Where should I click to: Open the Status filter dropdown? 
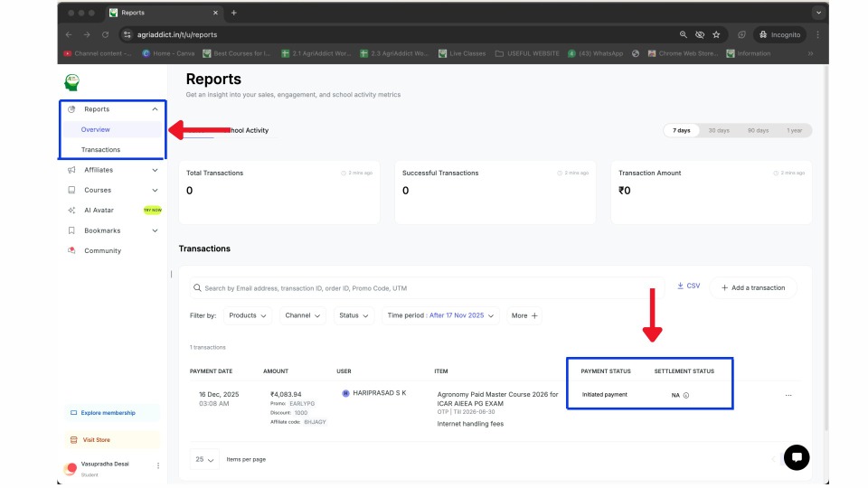(x=354, y=315)
